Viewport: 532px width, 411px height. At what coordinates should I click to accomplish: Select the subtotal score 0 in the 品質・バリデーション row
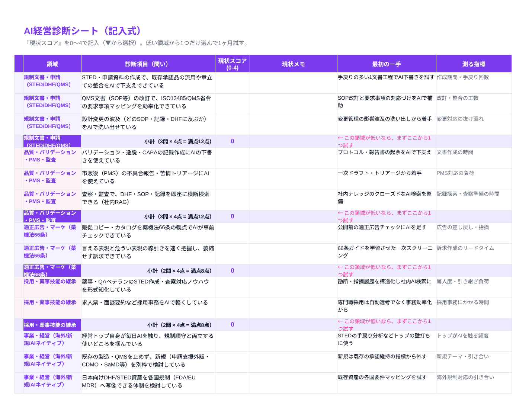point(233,216)
